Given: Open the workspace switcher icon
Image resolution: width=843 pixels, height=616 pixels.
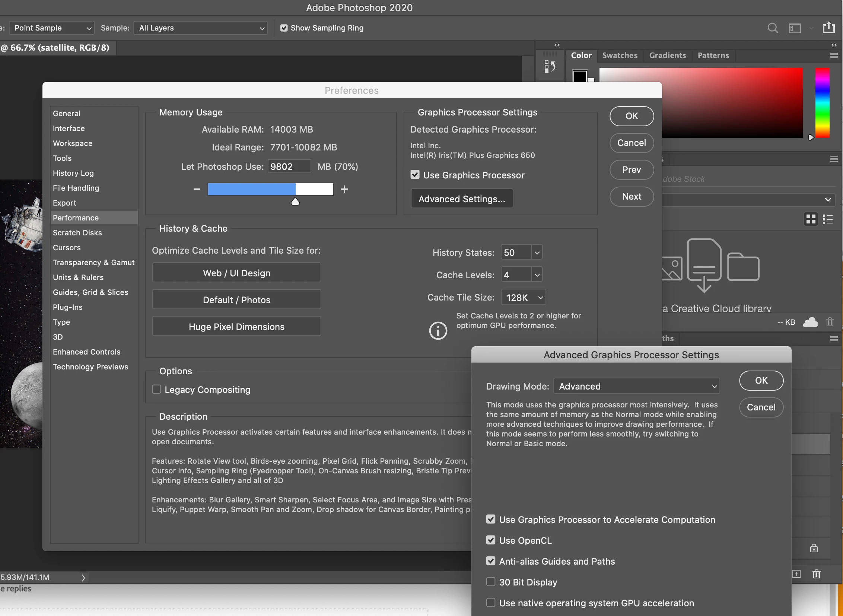Looking at the screenshot, I should coord(795,28).
